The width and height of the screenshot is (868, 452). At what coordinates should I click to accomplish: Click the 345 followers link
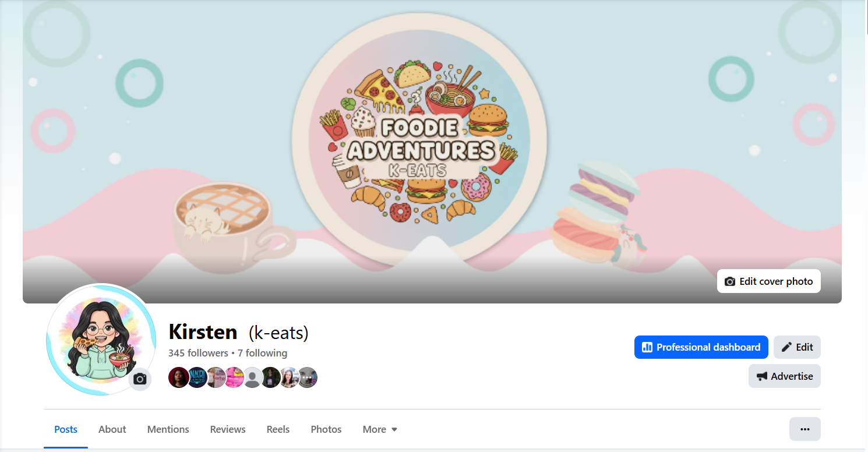[198, 353]
